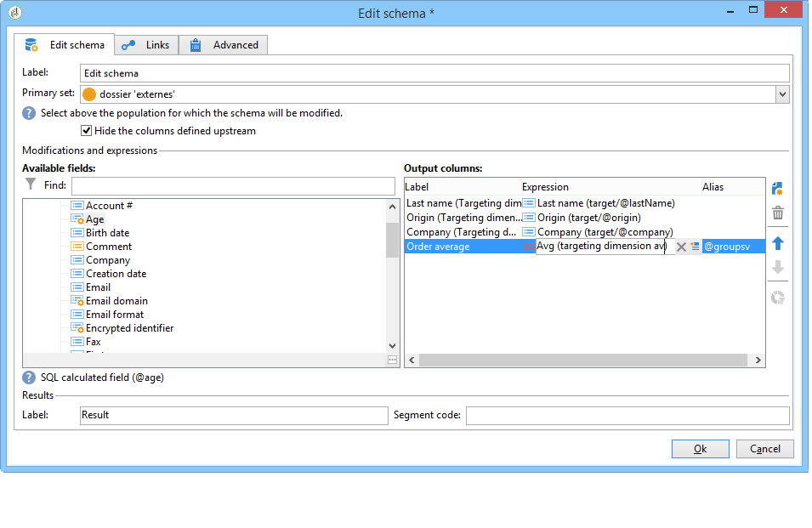Move Order average column up with blue arrow
This screenshot has height=528, width=812.
tap(777, 243)
